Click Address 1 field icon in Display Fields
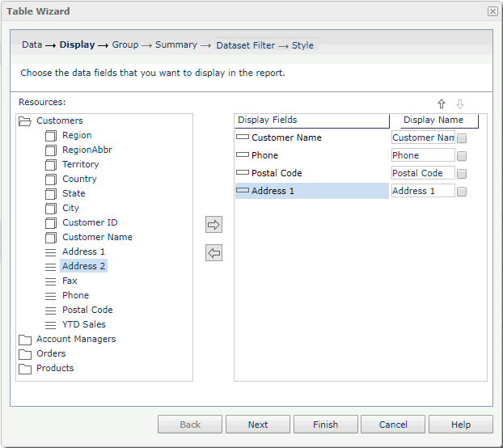Screen dimensions: 503x448 [x=243, y=190]
